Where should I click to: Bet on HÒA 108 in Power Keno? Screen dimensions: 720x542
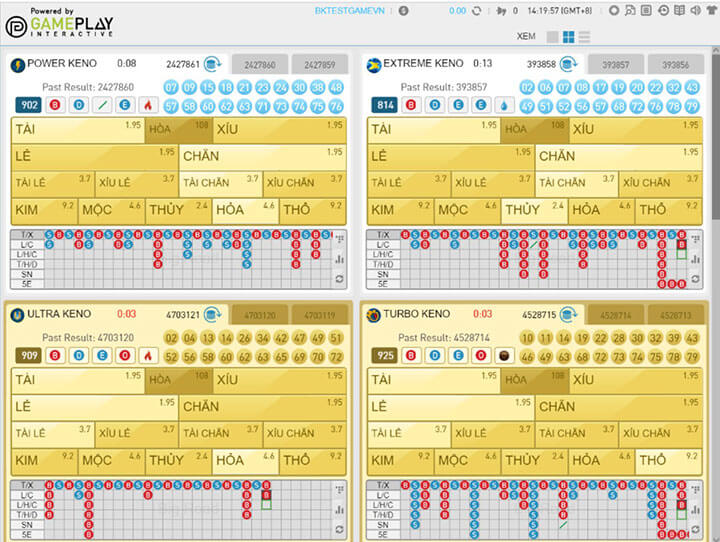click(x=179, y=130)
